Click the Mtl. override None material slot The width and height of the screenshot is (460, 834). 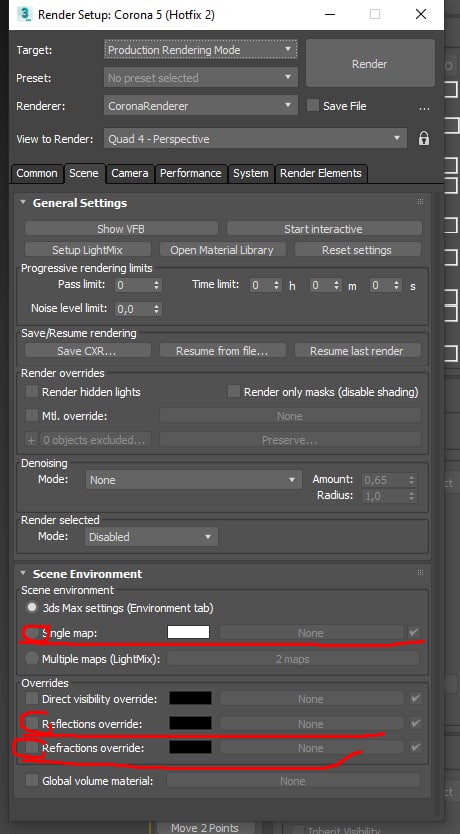click(290, 415)
